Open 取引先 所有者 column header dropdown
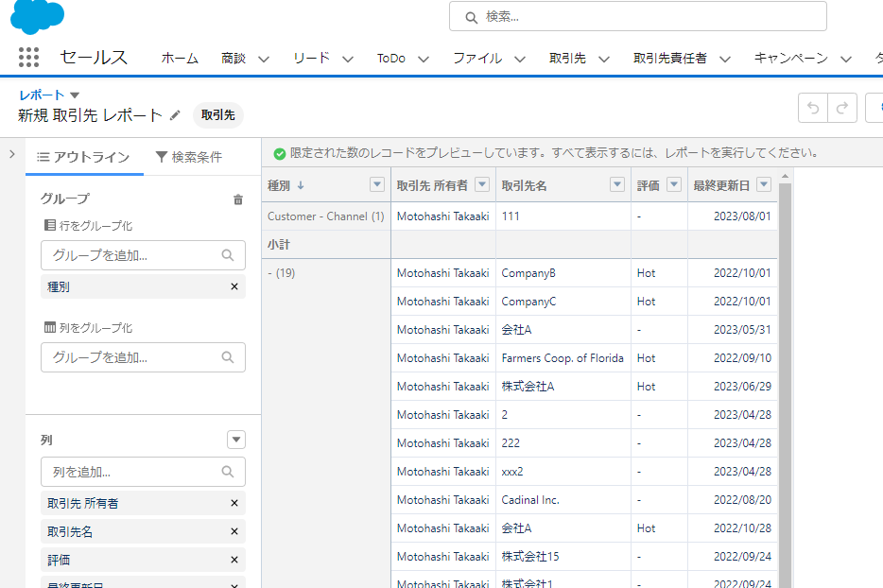Viewport: 883px width, 588px height. click(x=482, y=184)
